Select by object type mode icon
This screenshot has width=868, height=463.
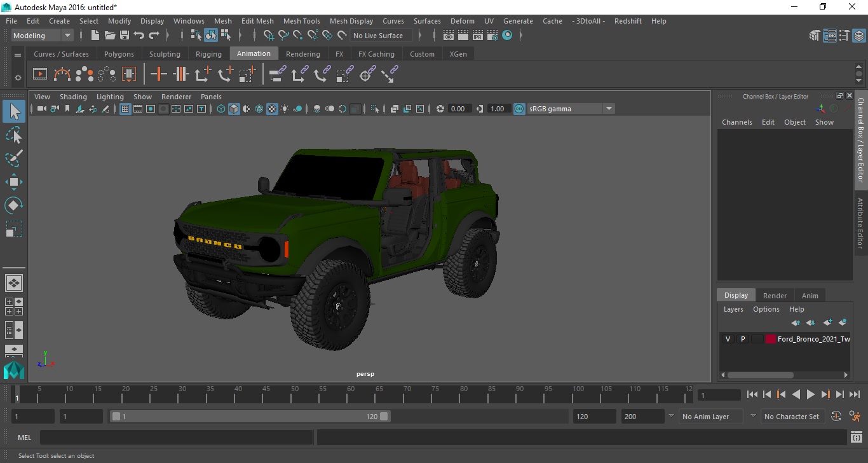coord(211,35)
